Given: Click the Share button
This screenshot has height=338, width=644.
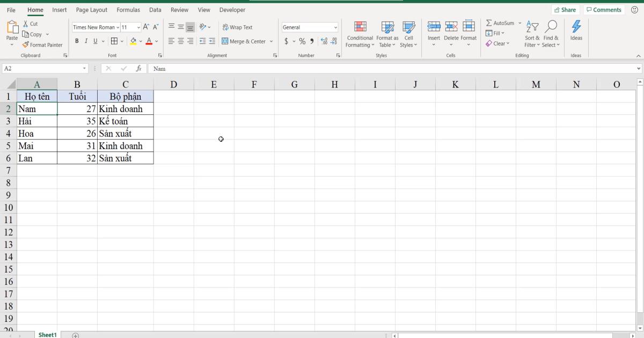Looking at the screenshot, I should click(x=565, y=9).
